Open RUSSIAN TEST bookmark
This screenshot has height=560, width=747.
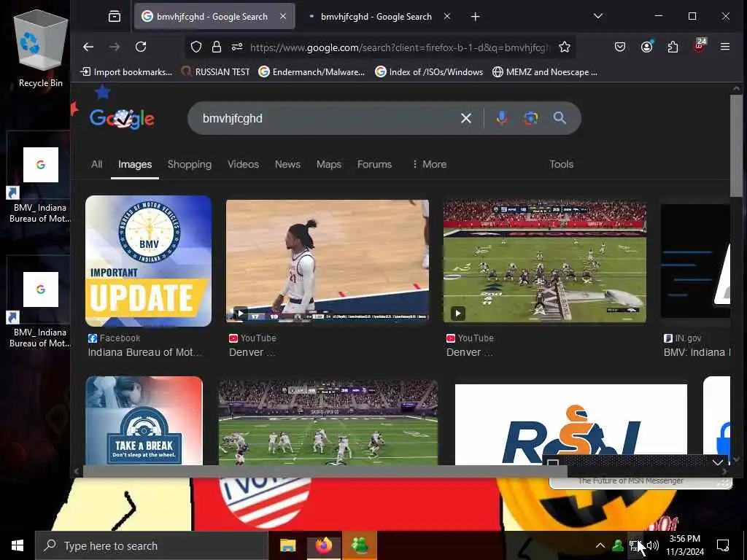pyautogui.click(x=215, y=72)
